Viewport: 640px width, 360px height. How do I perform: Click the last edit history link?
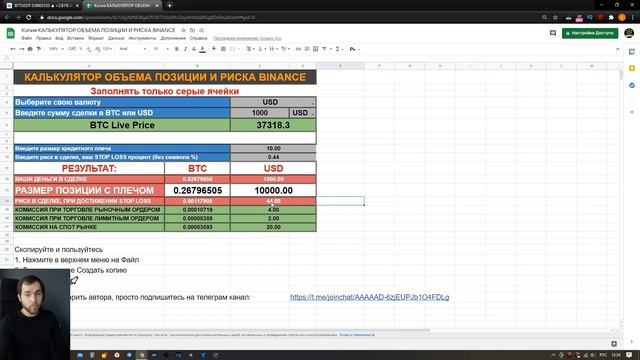tap(247, 38)
